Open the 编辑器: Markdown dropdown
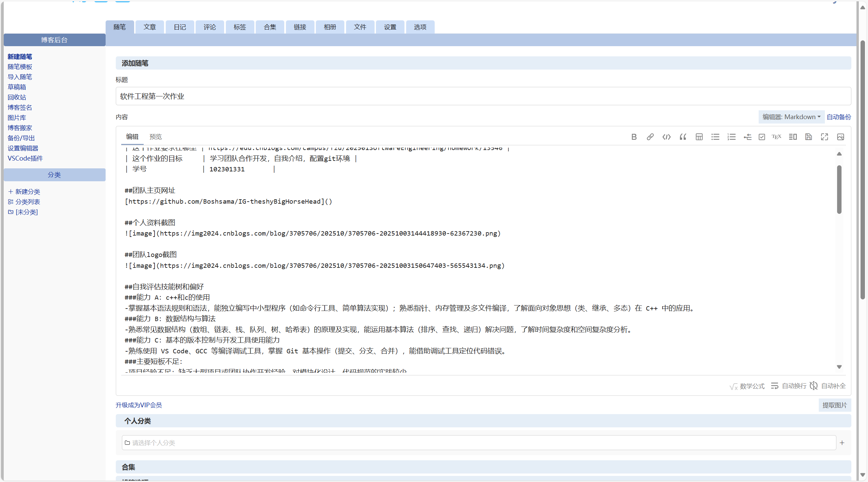The height and width of the screenshot is (482, 868). click(791, 117)
